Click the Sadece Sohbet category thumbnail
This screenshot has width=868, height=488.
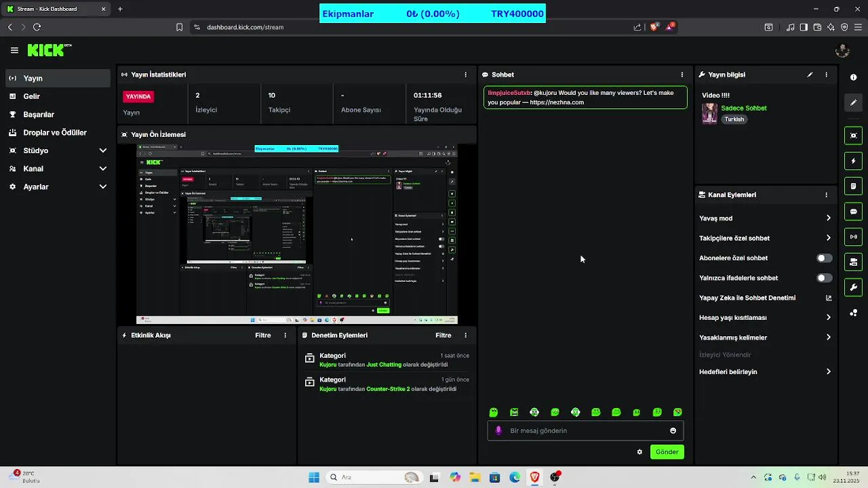pyautogui.click(x=709, y=113)
